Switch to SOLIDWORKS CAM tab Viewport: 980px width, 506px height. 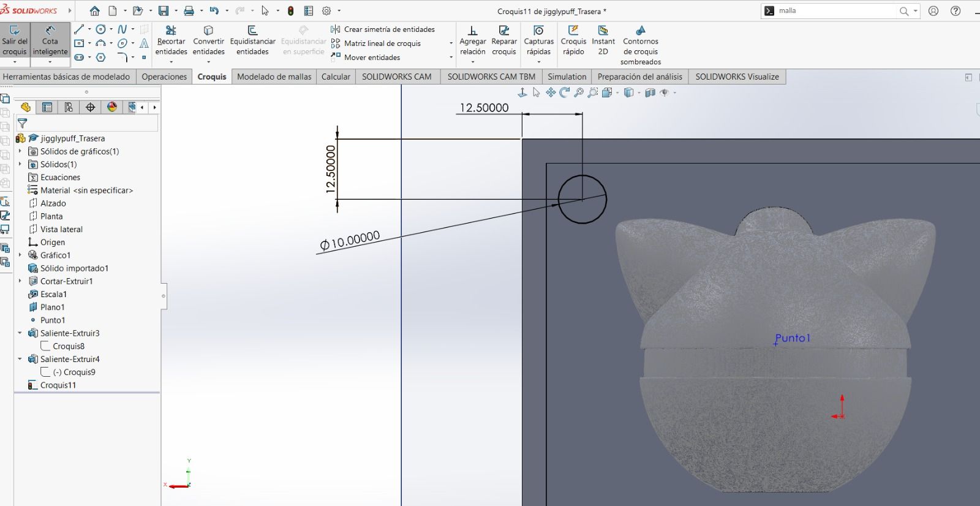pyautogui.click(x=397, y=77)
